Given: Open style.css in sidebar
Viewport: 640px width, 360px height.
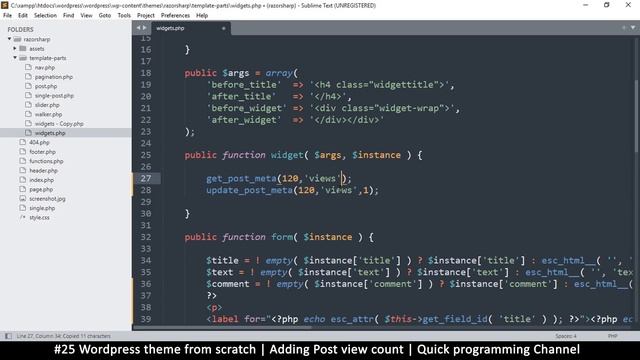Looking at the screenshot, I should [40, 218].
